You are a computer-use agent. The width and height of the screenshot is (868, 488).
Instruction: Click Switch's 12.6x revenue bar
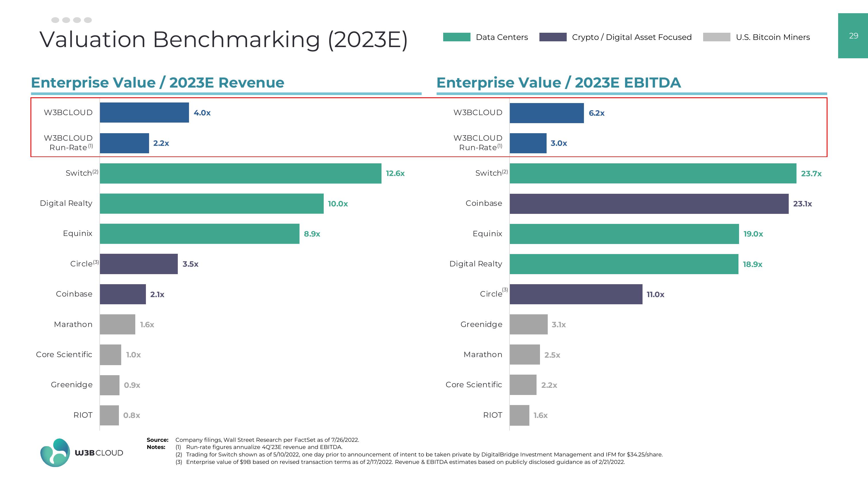(x=241, y=173)
